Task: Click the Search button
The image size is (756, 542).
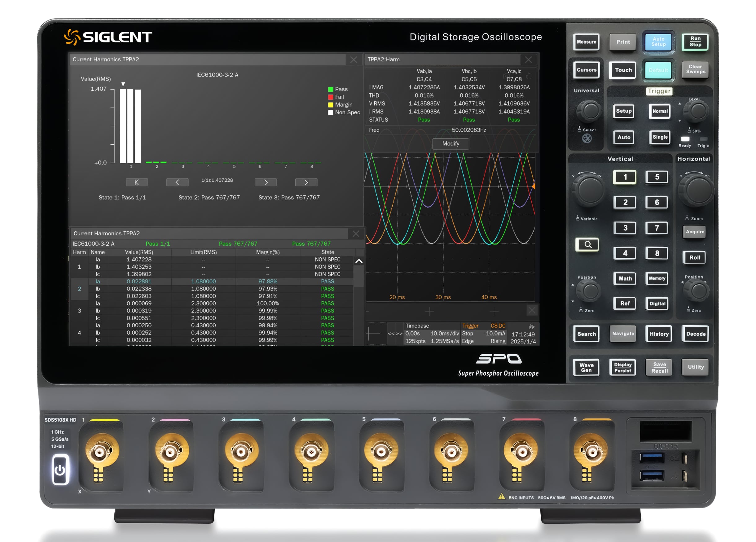Action: click(x=586, y=334)
